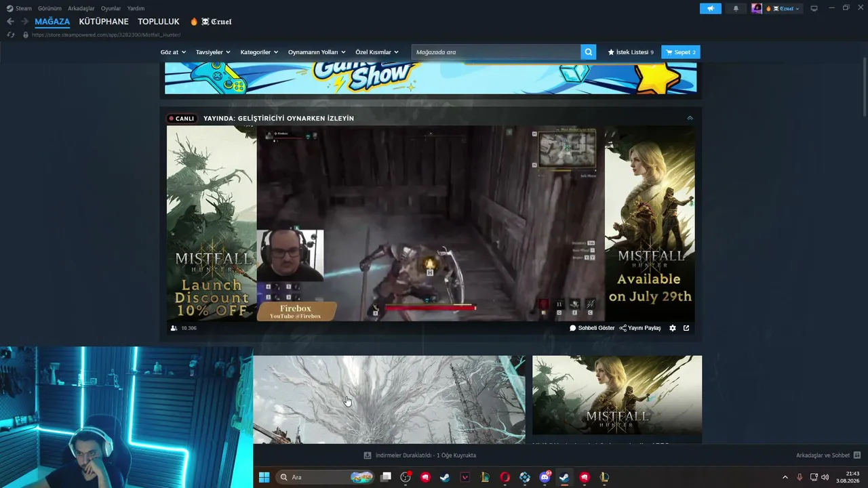Image resolution: width=868 pixels, height=488 pixels.
Task: Open the Oyunlar menu
Action: tap(111, 8)
